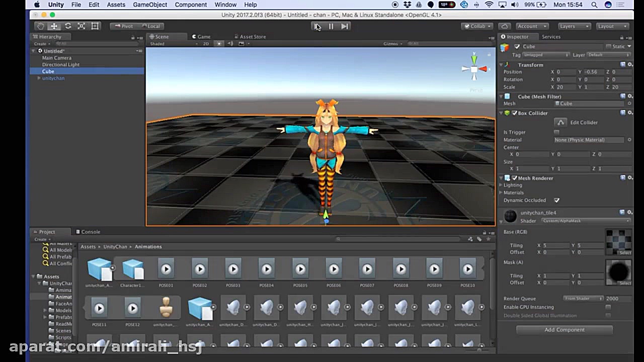Select the Base (RGB) texture swatch

(x=618, y=241)
